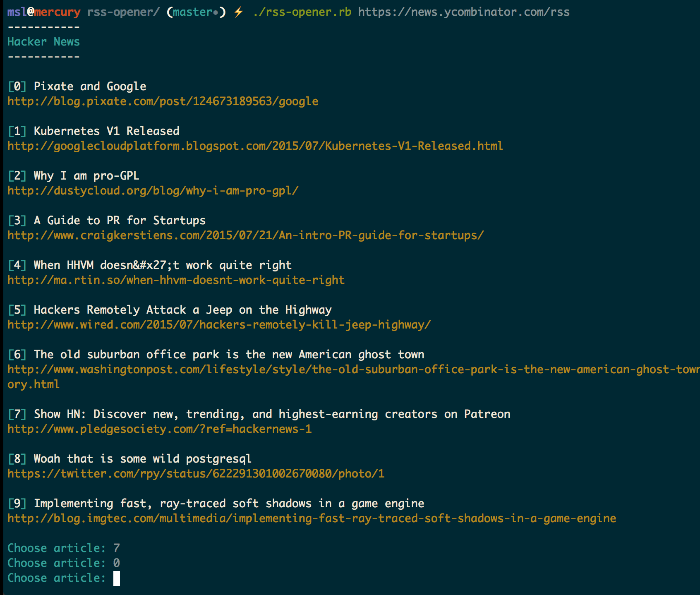The width and height of the screenshot is (700, 595).
Task: Click the '[8]' article index
Action: pyautogui.click(x=17, y=459)
